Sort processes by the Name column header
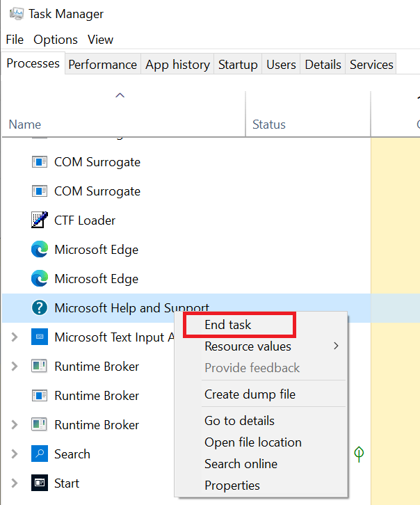This screenshot has height=505, width=420. [25, 125]
